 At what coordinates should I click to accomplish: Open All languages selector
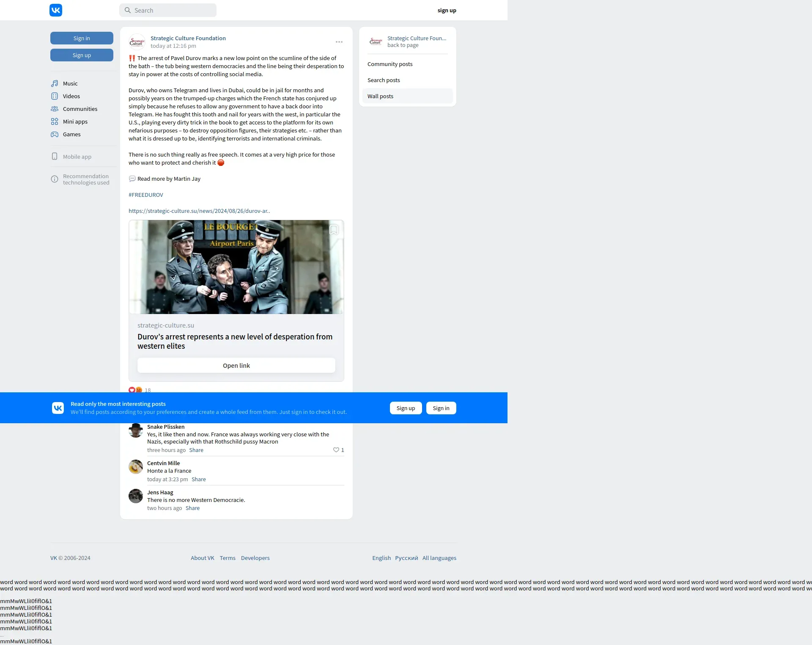pos(439,558)
